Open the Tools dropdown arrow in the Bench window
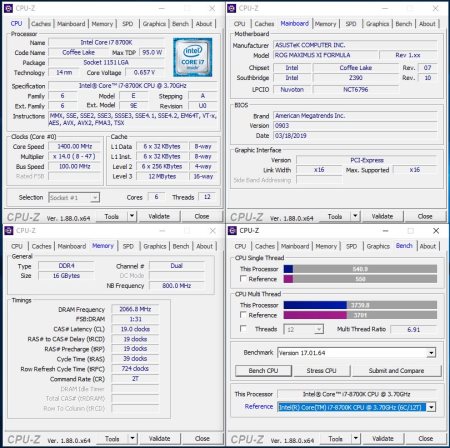 tap(356, 438)
